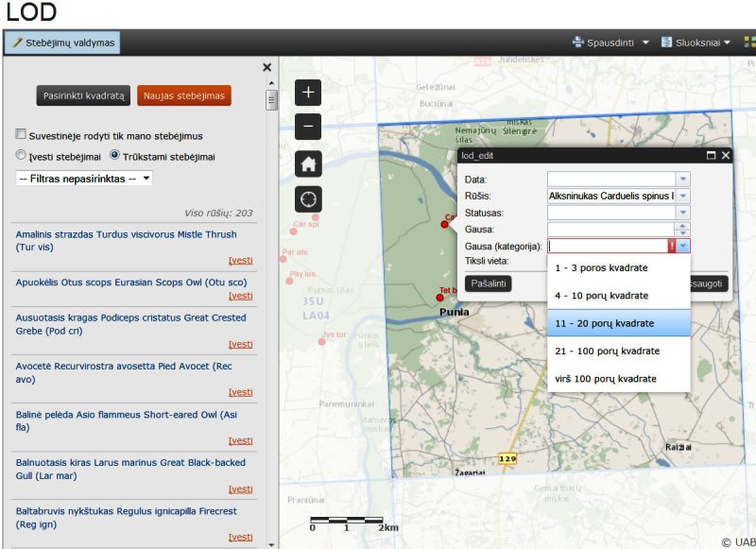Maximize the lod_edit dialog
Viewport: 756px width, 549px height.
click(711, 155)
